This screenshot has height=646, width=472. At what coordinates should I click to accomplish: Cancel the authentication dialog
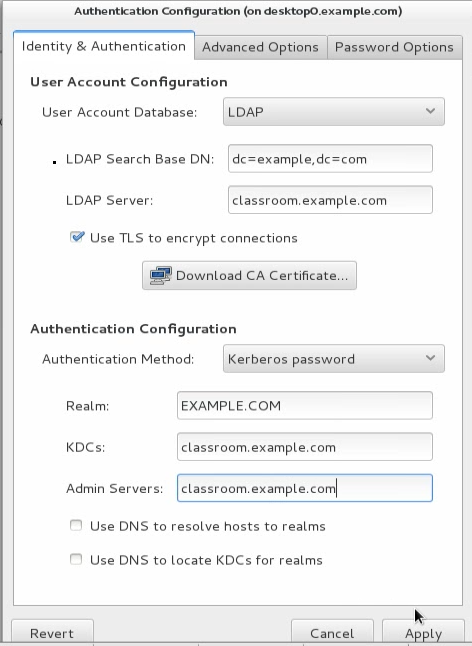click(332, 633)
